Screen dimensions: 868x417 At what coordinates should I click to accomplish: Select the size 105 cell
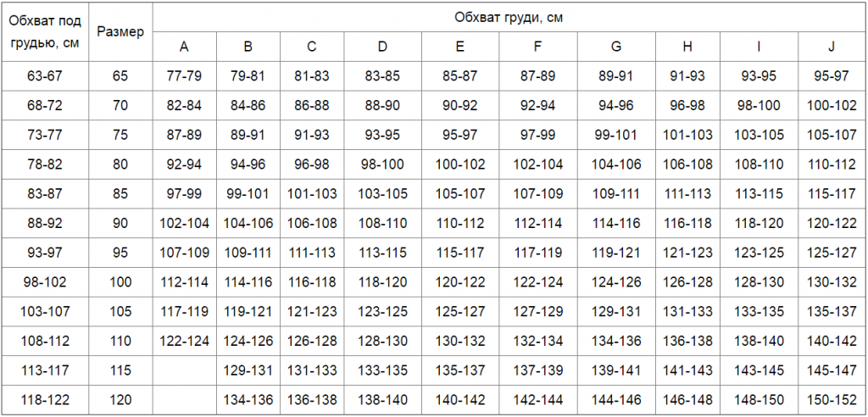click(120, 312)
